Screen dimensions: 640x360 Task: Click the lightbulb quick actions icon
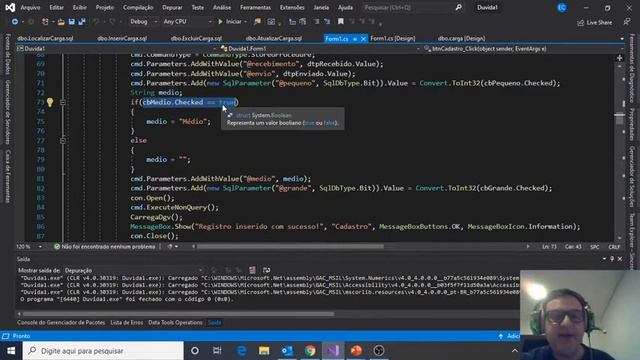click(x=50, y=102)
